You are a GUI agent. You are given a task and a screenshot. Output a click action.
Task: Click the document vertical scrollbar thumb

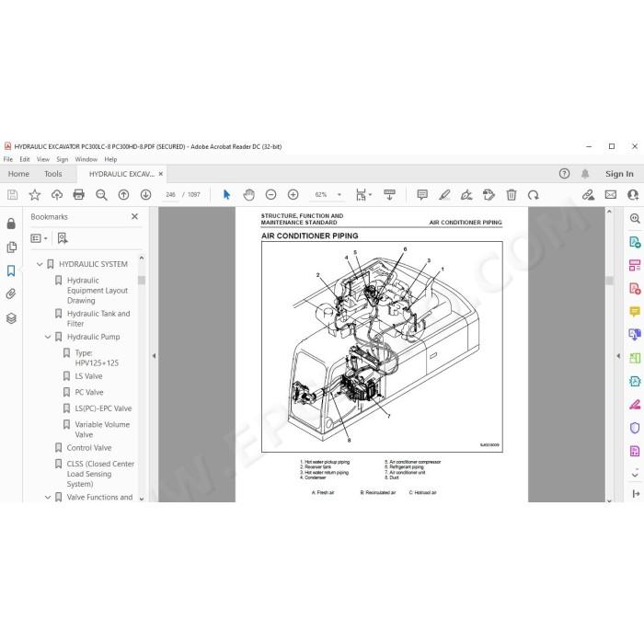click(x=609, y=281)
